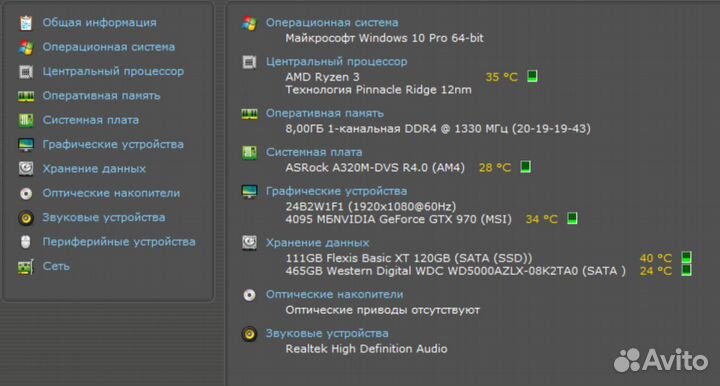720x386 pixels.
Task: Click the 24B2W1F1 (1920x1080@60Hz) monitor line
Action: [371, 207]
